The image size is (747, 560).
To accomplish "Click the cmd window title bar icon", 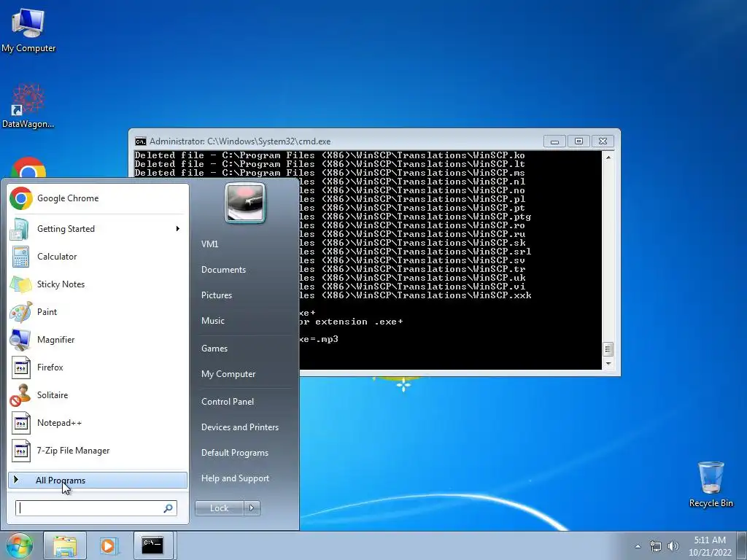I will [141, 141].
